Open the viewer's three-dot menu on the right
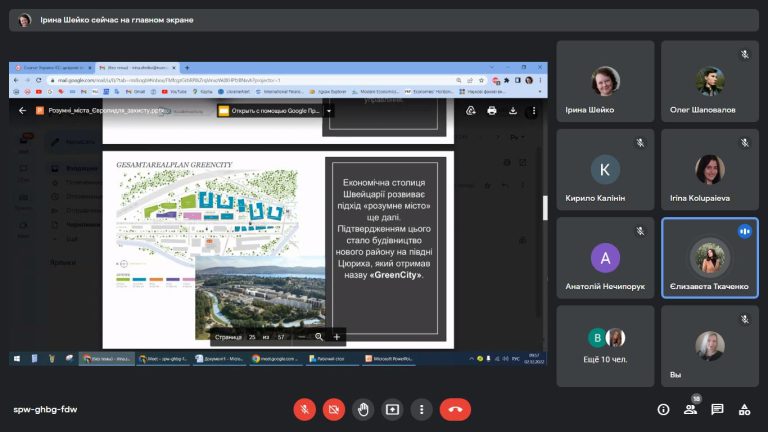This screenshot has width=768, height=432. tap(533, 111)
